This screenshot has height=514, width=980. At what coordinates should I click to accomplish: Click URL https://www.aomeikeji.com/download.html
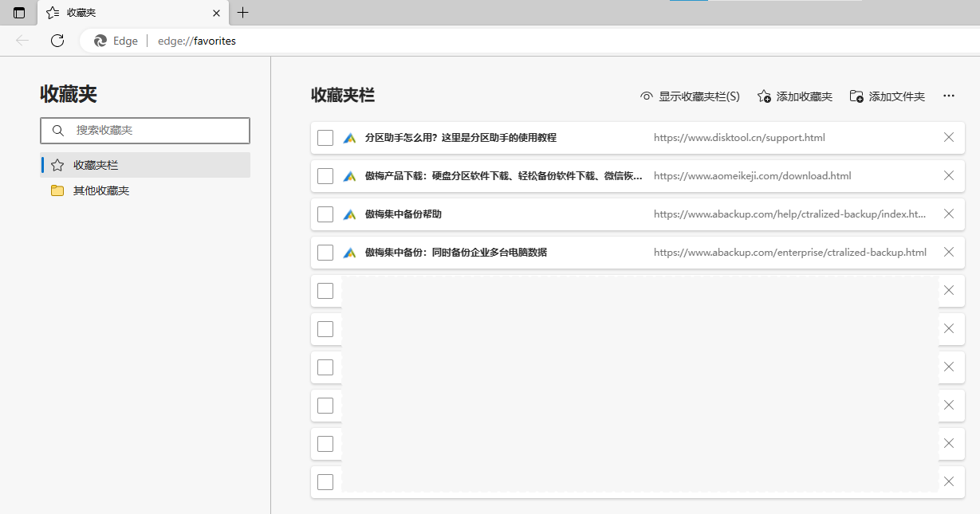(753, 176)
